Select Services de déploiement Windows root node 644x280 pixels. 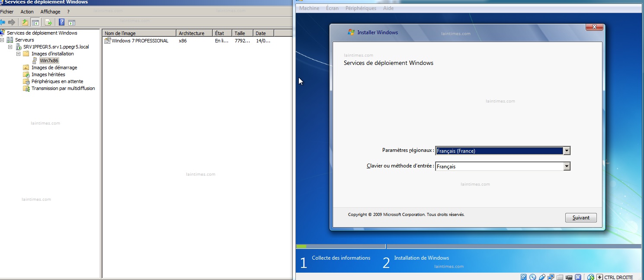tap(42, 33)
